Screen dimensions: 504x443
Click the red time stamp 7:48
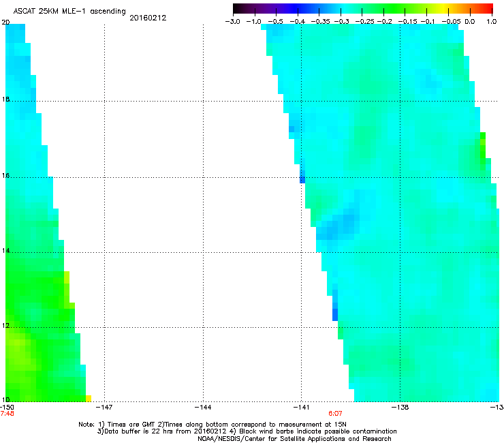click(7, 414)
